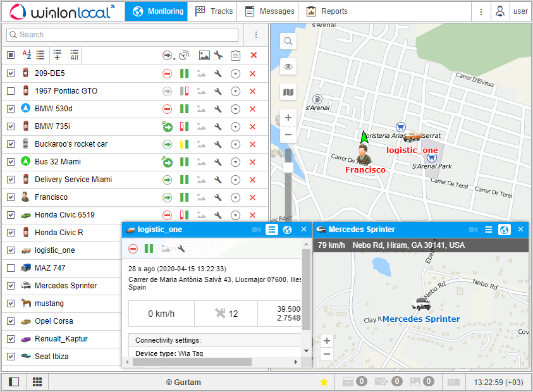Remove all units via header red X
The height and width of the screenshot is (392, 533).
point(254,55)
